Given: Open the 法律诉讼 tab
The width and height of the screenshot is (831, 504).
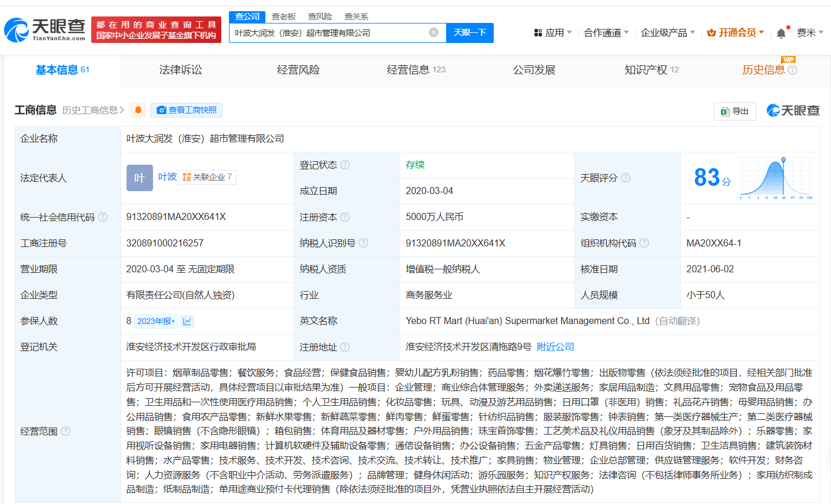Looking at the screenshot, I should coord(181,70).
